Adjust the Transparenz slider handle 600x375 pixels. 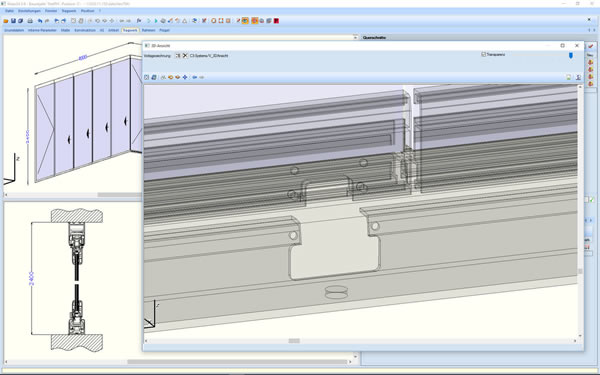pyautogui.click(x=571, y=55)
